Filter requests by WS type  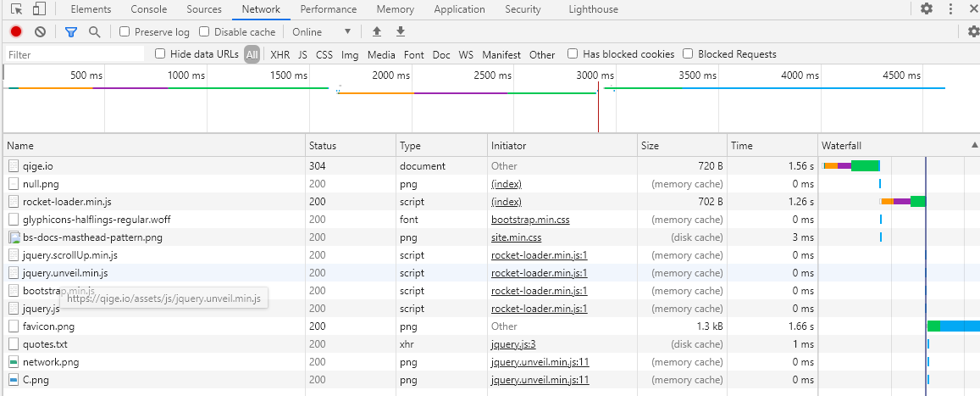(x=466, y=55)
